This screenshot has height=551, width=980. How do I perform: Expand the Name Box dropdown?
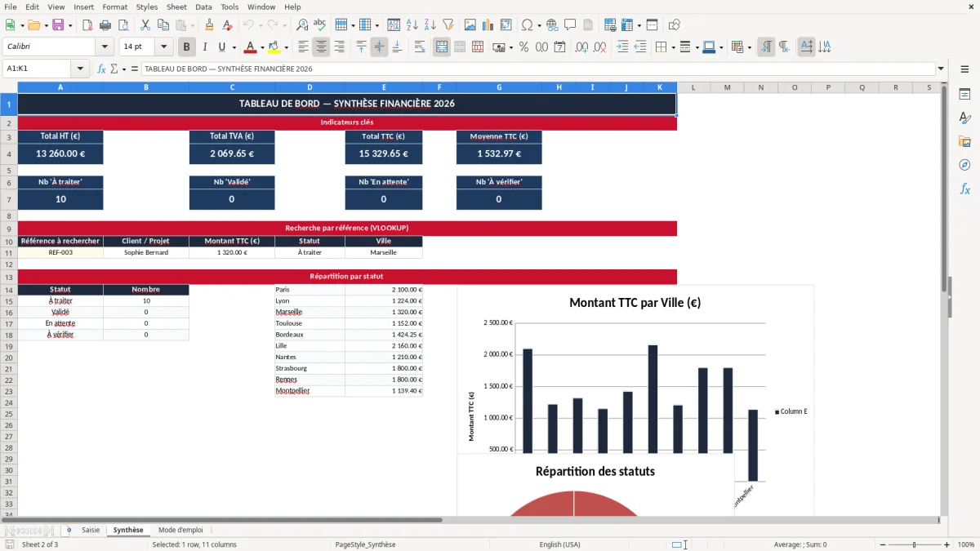coord(80,69)
